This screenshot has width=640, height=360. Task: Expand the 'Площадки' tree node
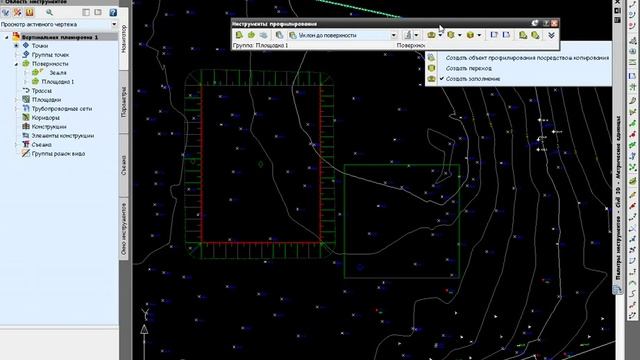pos(16,100)
